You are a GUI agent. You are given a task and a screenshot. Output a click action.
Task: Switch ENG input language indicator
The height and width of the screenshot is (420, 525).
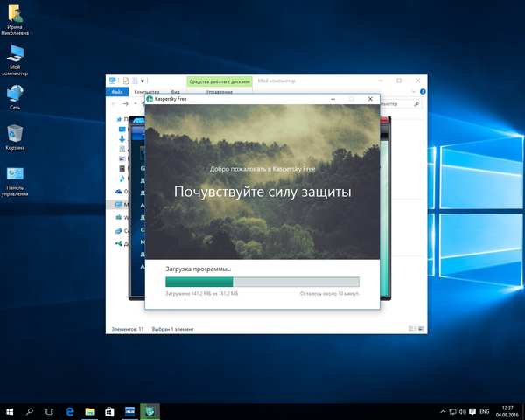coord(485,412)
